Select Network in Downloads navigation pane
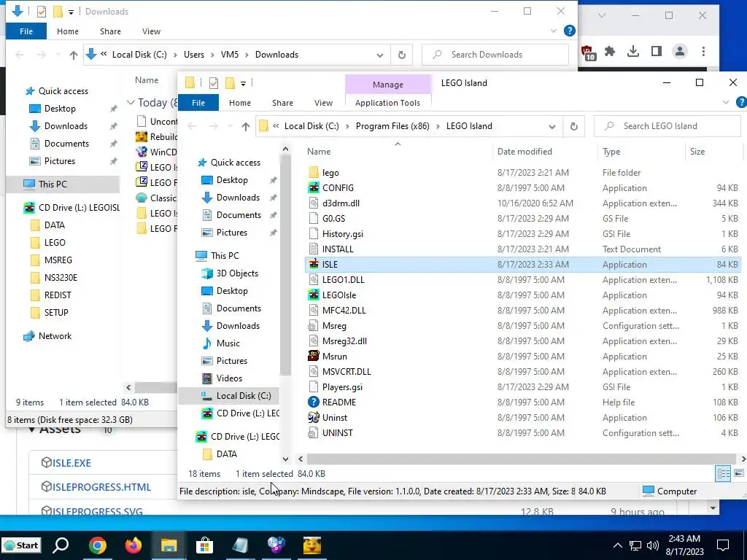 [x=55, y=336]
